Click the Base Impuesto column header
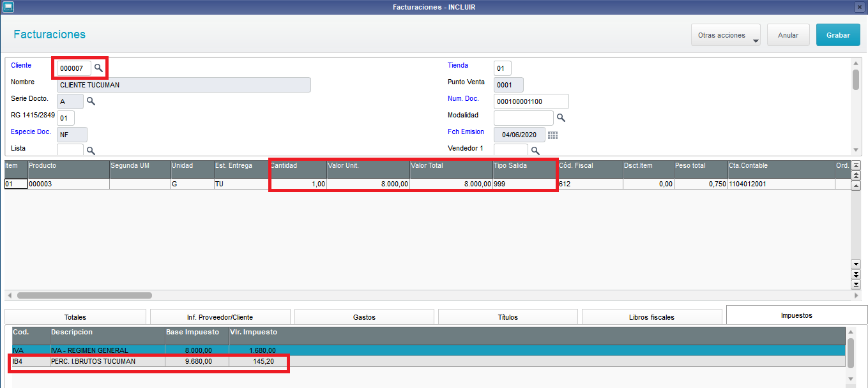The height and width of the screenshot is (388, 868). click(x=197, y=336)
